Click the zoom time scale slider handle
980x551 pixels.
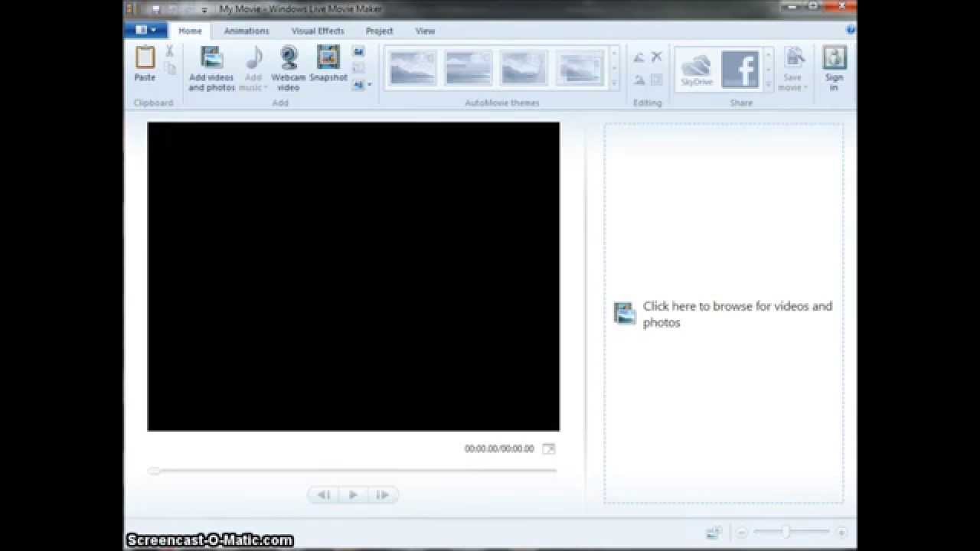786,531
